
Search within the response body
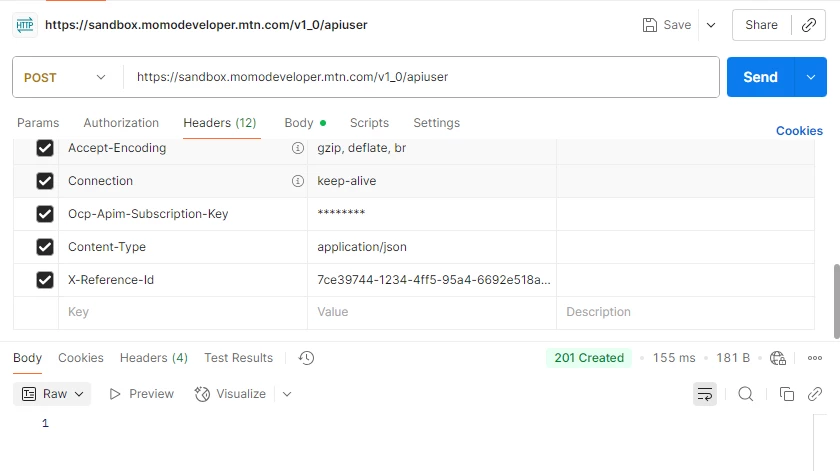746,394
